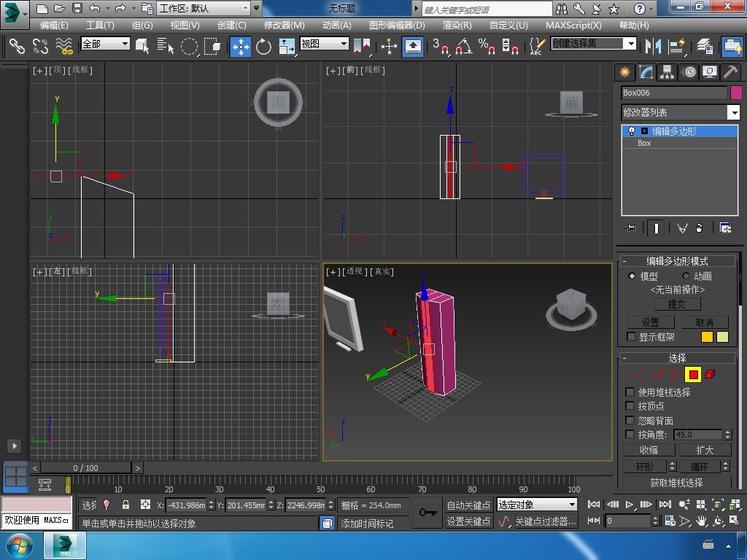The height and width of the screenshot is (560, 747).
Task: Click the Pan View hand icon
Action: 701,521
